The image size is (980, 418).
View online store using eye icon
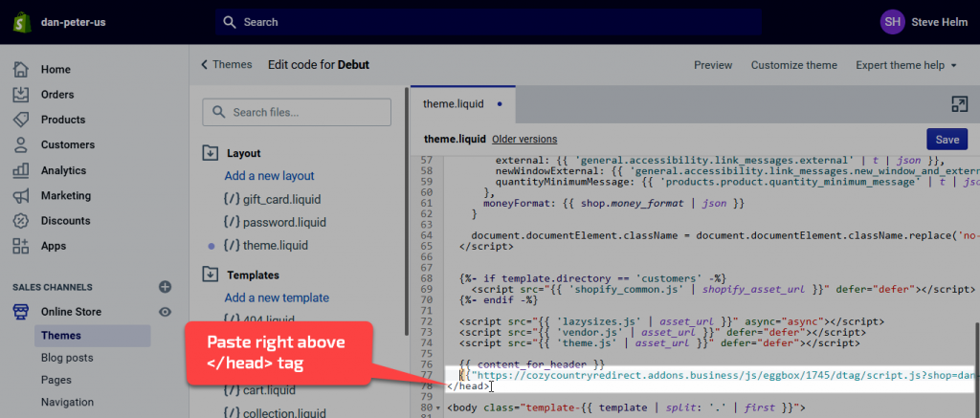pos(165,312)
